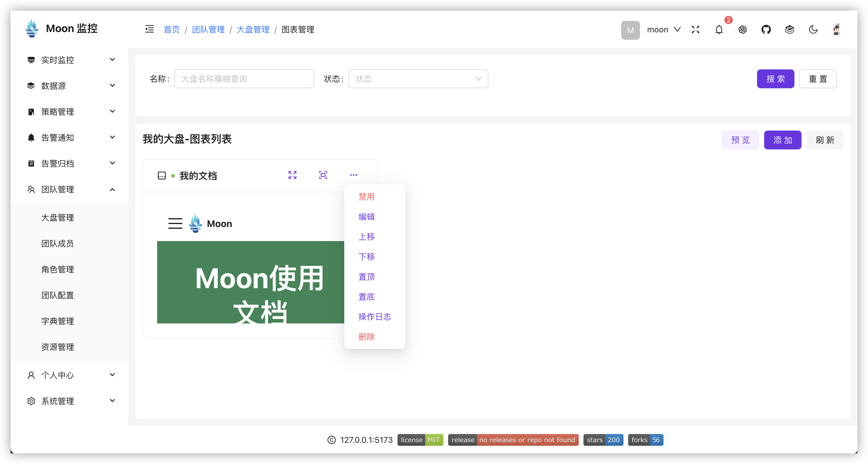This screenshot has width=868, height=464.
Task: Click the hamburger menu inside the Moon preview
Action: (175, 223)
